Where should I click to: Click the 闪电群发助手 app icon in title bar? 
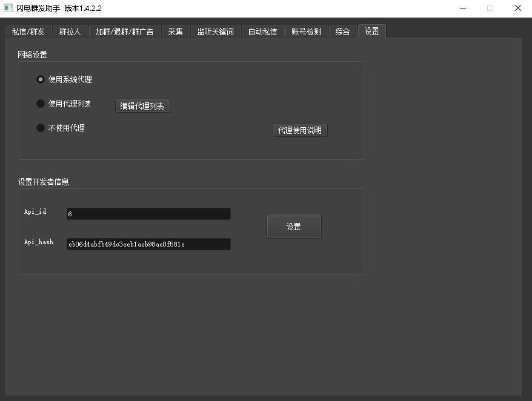8,8
